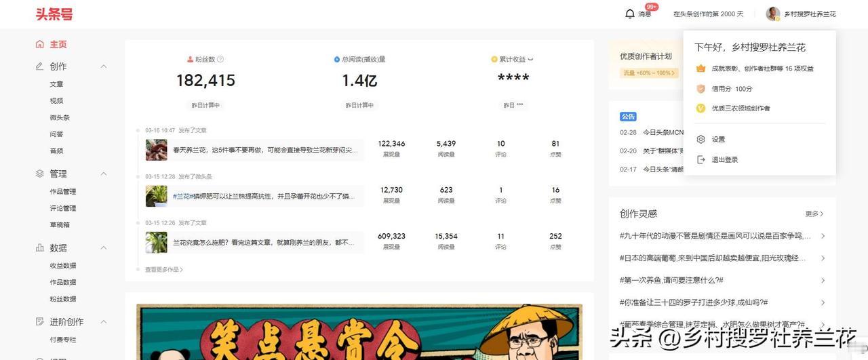This screenshot has width=868, height=360.
Task: Expand 查看更多作品 link arrow
Action: [x=182, y=270]
